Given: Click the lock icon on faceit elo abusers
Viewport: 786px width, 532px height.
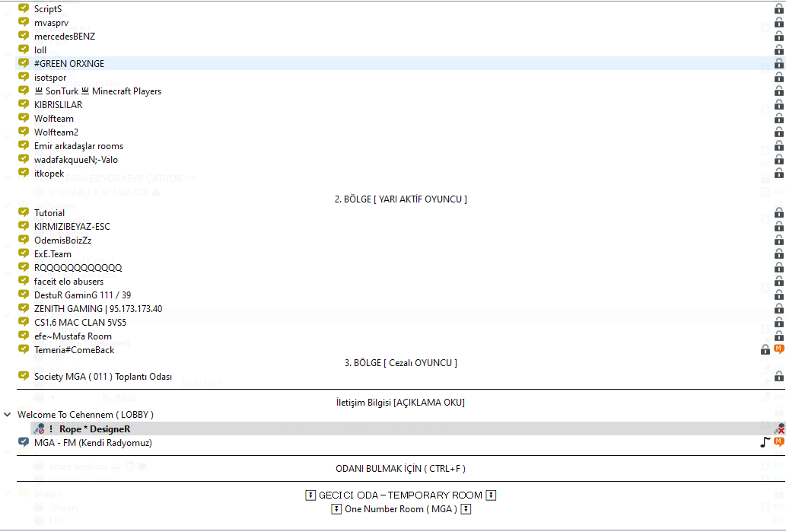Looking at the screenshot, I should (778, 282).
